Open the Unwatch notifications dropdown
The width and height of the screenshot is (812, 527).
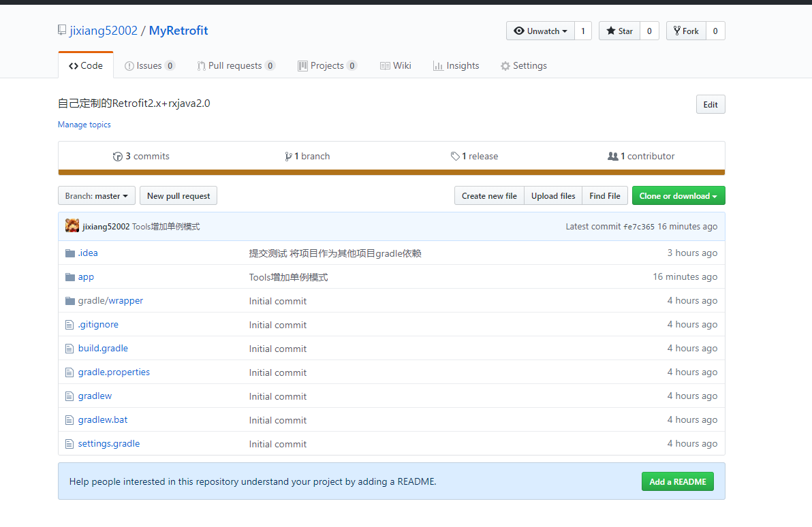click(541, 31)
